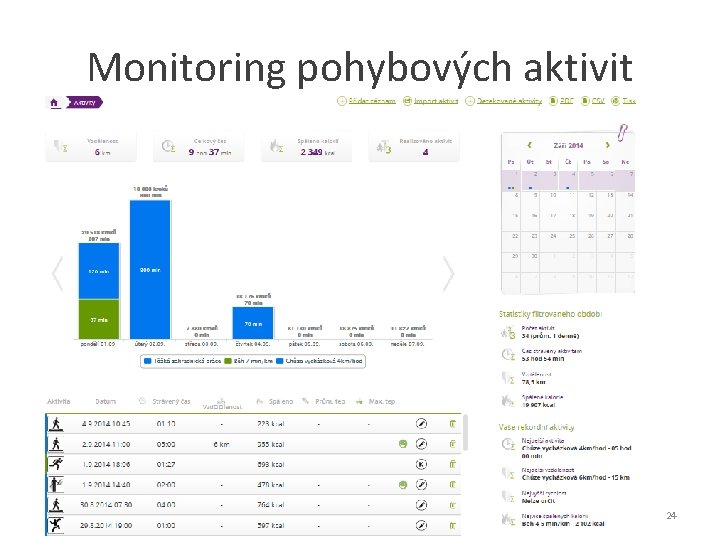Click the tall blue Tuesday bar

(x=150, y=270)
